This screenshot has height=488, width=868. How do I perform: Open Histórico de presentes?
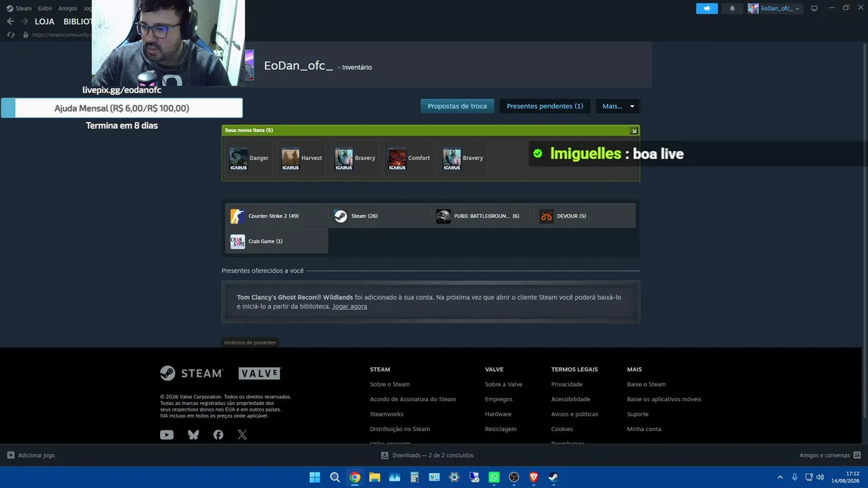(x=250, y=342)
